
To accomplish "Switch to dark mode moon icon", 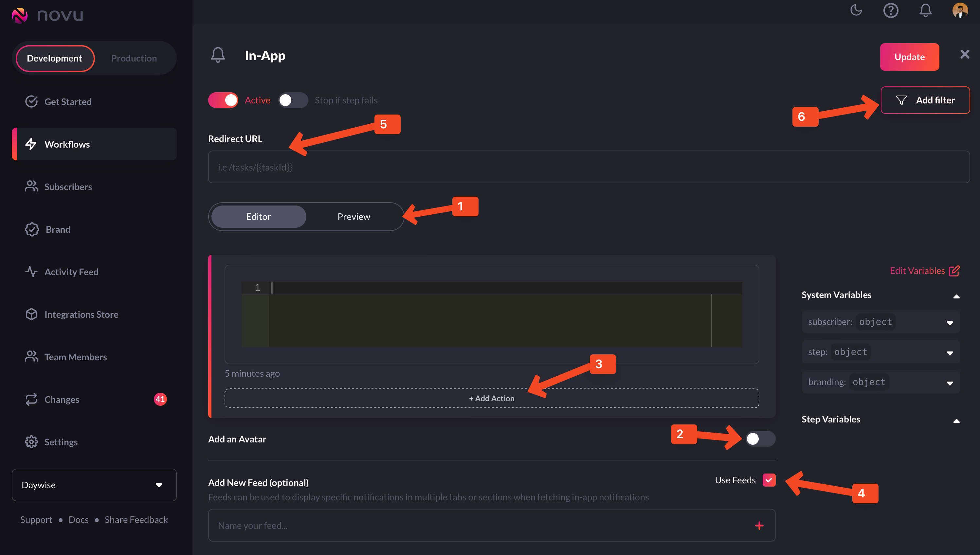I will [856, 10].
